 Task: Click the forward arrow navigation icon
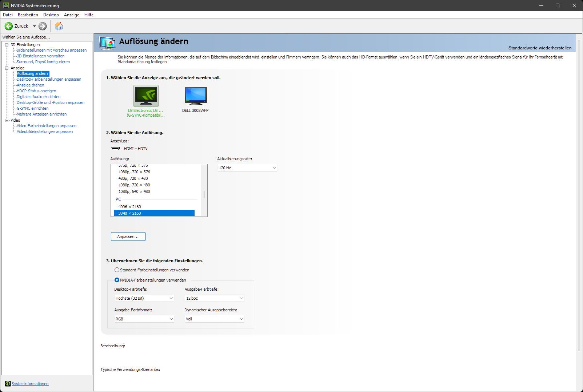coord(43,26)
